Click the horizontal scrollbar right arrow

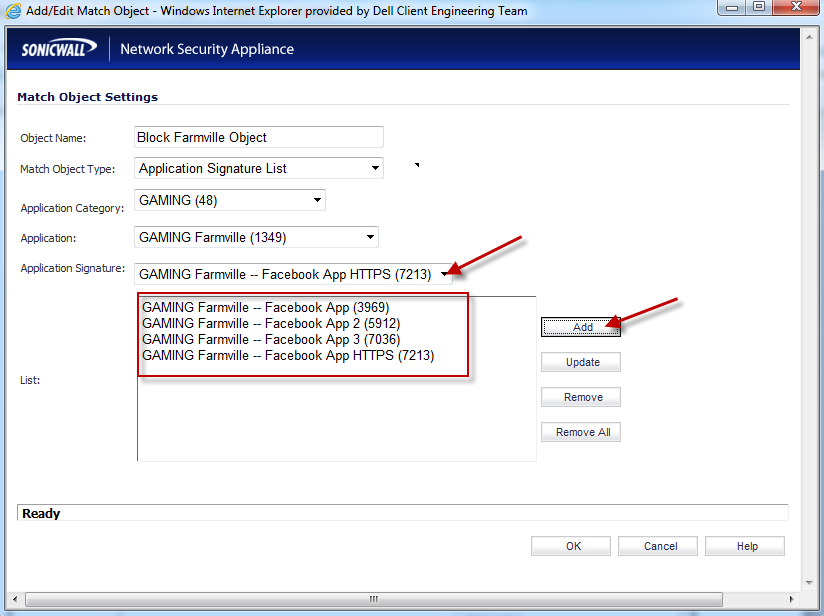coord(791,599)
